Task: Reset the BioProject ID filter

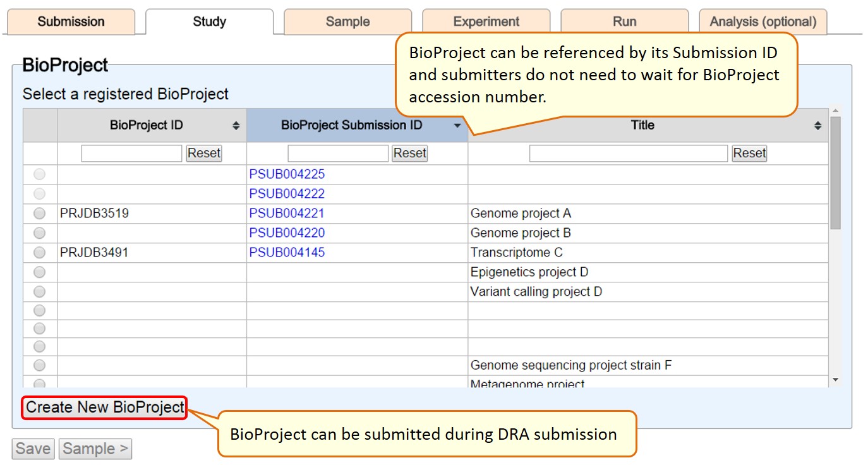Action: (x=203, y=153)
